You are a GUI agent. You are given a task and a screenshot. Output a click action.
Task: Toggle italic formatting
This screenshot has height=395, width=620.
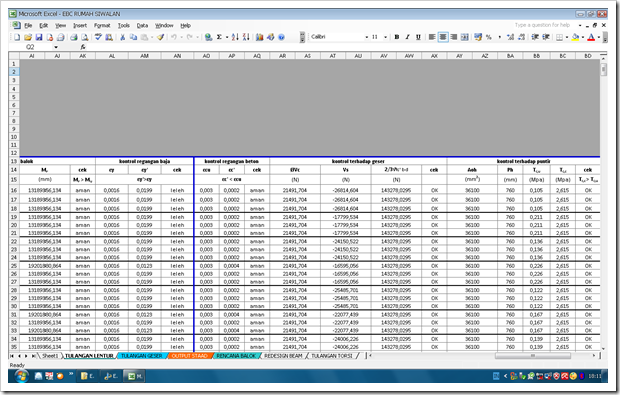click(x=407, y=37)
